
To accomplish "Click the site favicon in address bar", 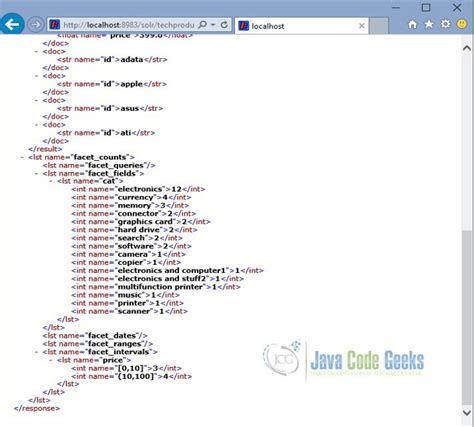I will point(54,25).
